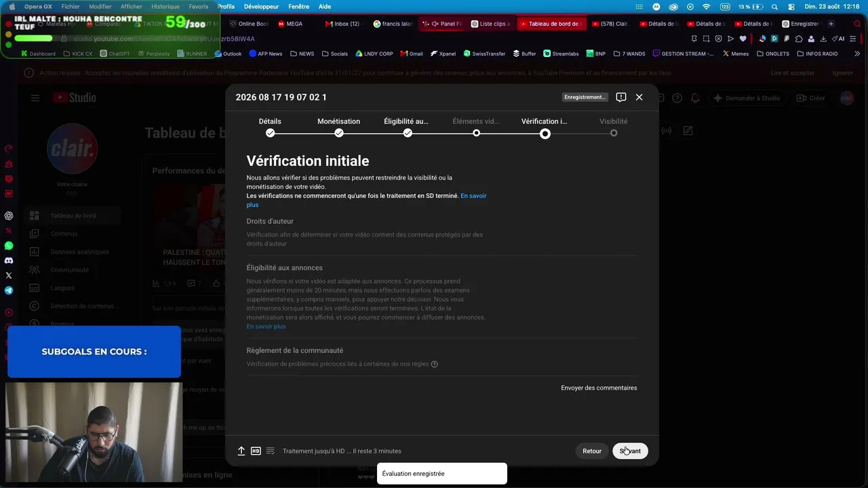The image size is (868, 488).
Task: Click Envoyer des commentaires
Action: point(599,388)
